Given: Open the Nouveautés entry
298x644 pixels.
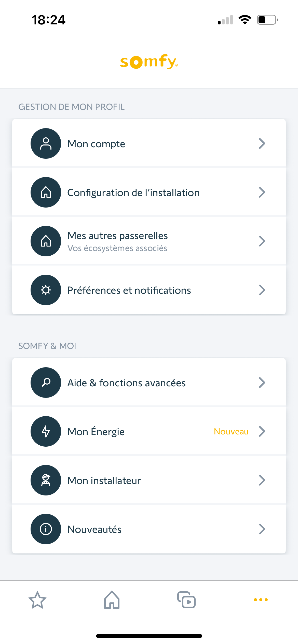Looking at the screenshot, I should click(x=94, y=529).
